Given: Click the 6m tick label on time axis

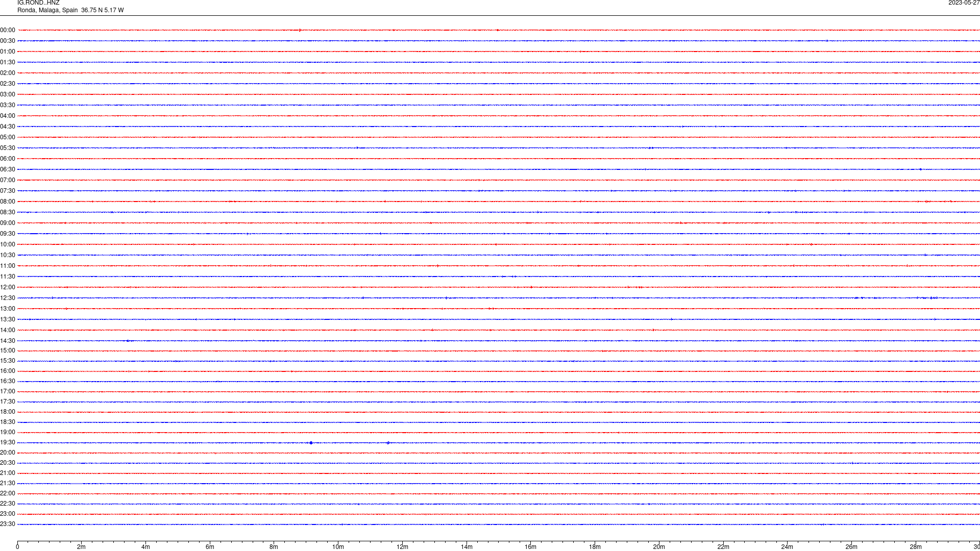Looking at the screenshot, I should point(210,547).
